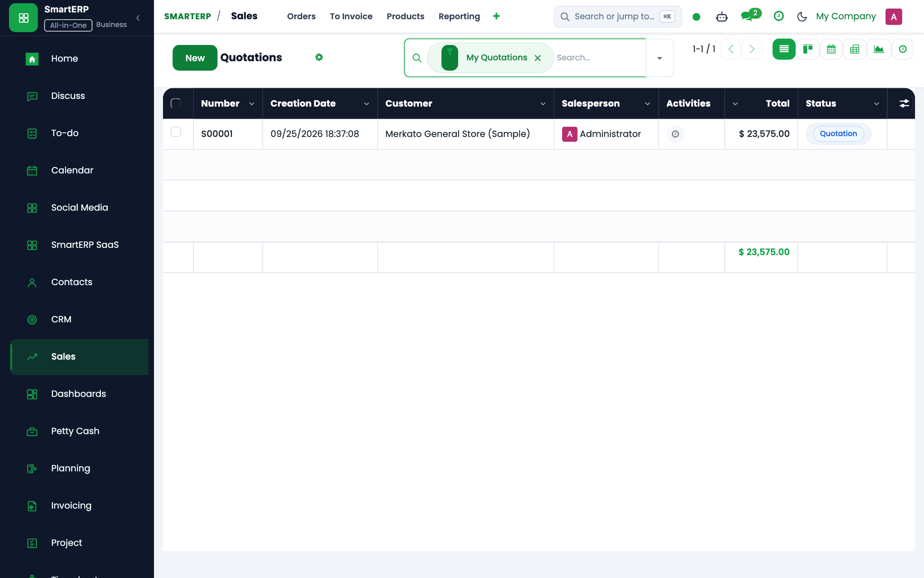Open the SmartERP apps grid logo

(x=24, y=18)
